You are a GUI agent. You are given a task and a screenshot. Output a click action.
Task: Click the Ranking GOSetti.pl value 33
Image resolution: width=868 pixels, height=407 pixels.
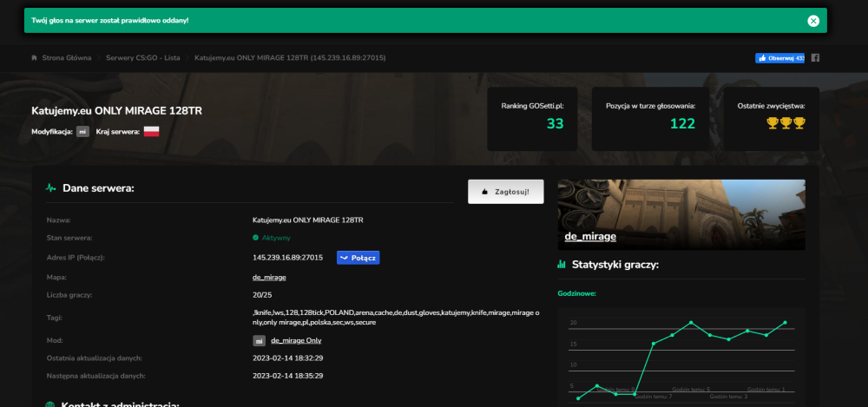coord(555,124)
